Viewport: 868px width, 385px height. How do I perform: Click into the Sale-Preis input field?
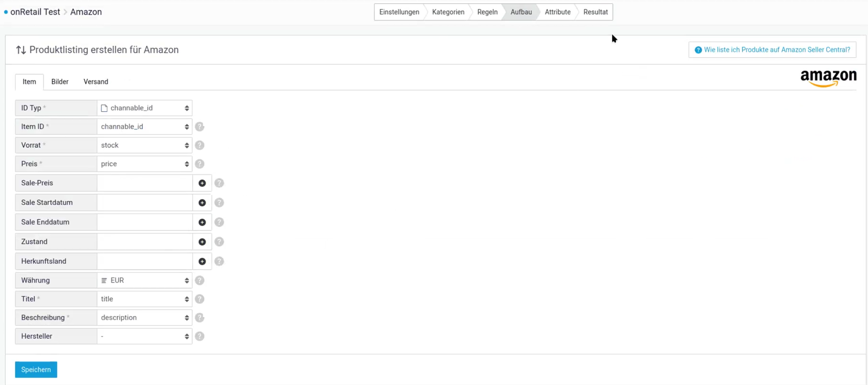(x=144, y=183)
